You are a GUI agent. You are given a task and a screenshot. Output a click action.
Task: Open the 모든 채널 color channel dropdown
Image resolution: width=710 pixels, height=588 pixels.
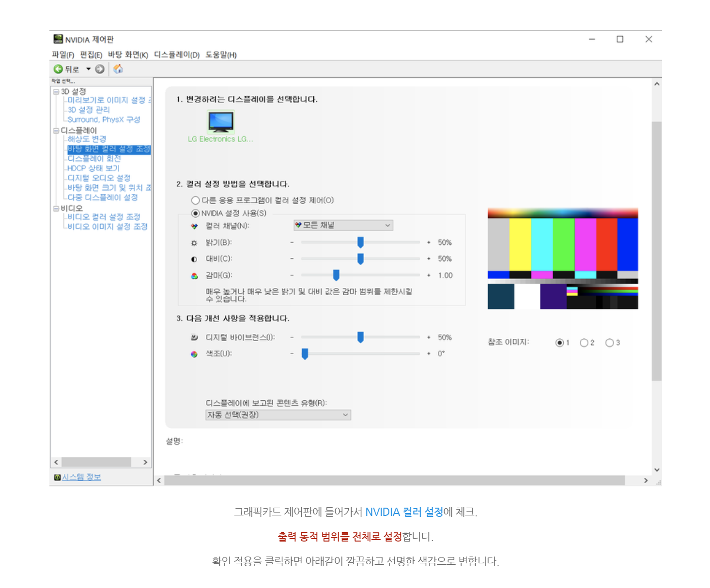343,225
